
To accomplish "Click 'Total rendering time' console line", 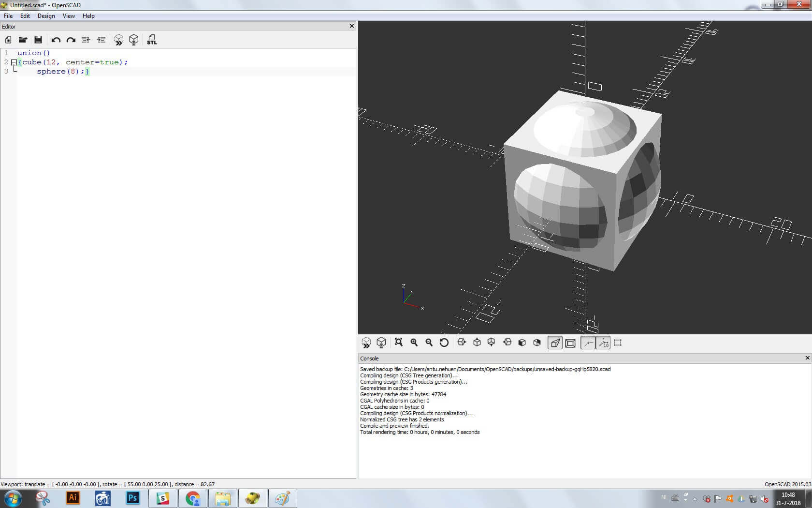I will pyautogui.click(x=420, y=432).
